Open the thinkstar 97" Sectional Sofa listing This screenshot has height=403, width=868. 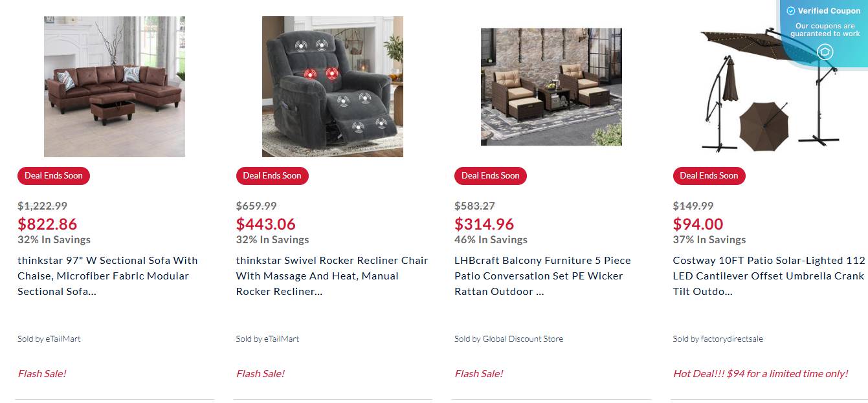point(107,276)
